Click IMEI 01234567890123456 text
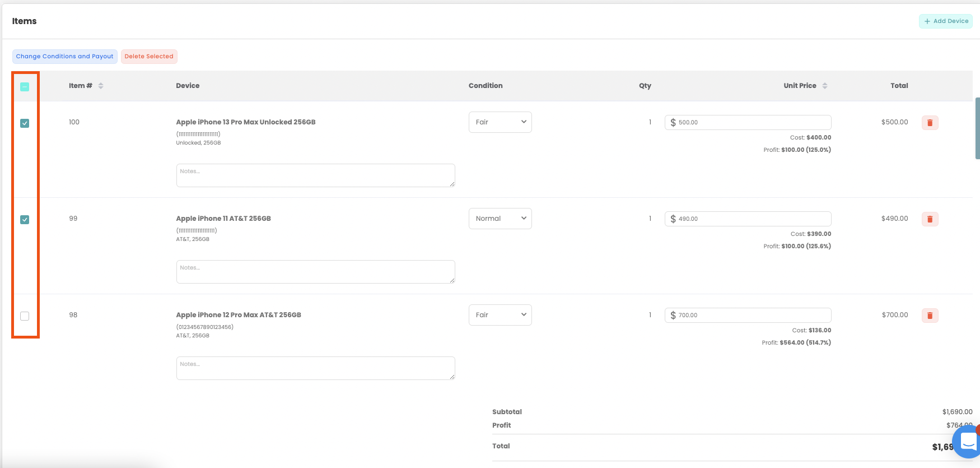980x468 pixels. 205,327
